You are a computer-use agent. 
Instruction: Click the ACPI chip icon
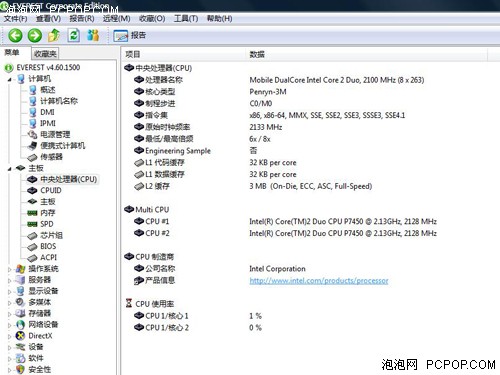[32, 258]
